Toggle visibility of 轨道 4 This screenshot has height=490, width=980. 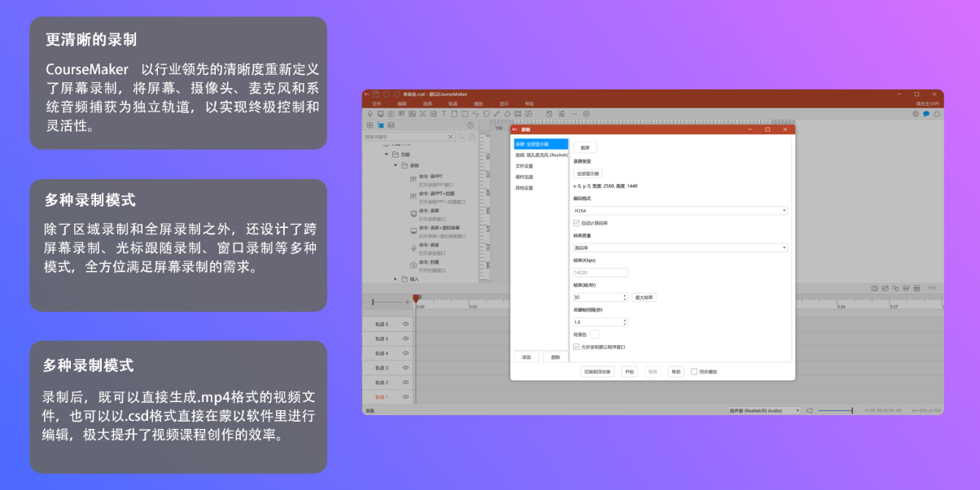coord(405,353)
